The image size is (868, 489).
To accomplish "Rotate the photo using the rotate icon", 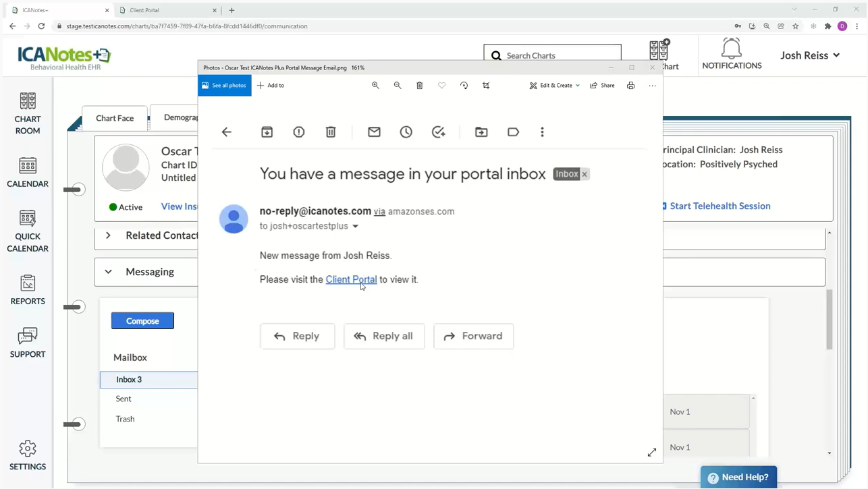I will (x=464, y=86).
